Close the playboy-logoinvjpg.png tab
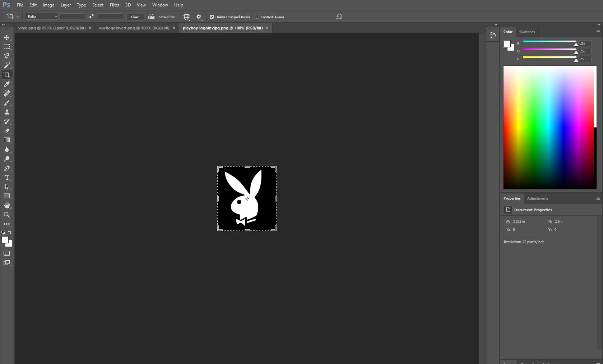603x364 pixels. click(x=267, y=28)
